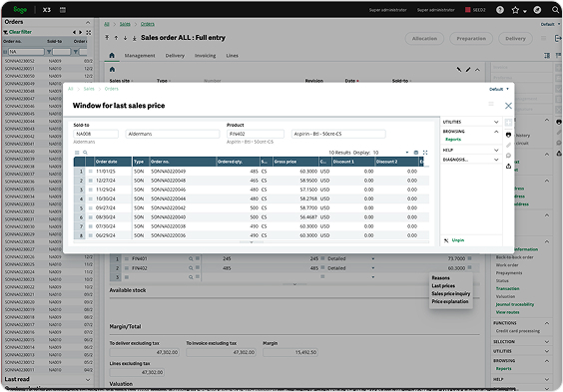
Task: Expand the UTILITIES section in the dialog panel
Action: point(496,122)
